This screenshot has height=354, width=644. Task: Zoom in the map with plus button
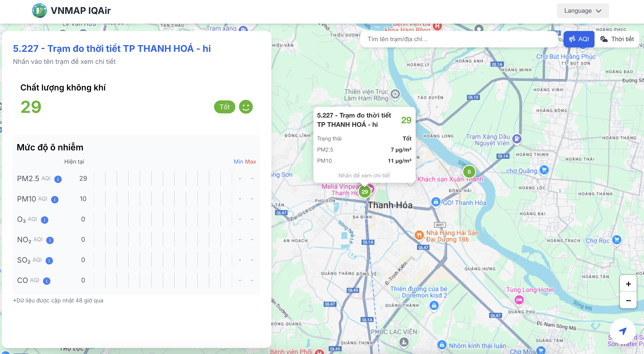point(628,284)
